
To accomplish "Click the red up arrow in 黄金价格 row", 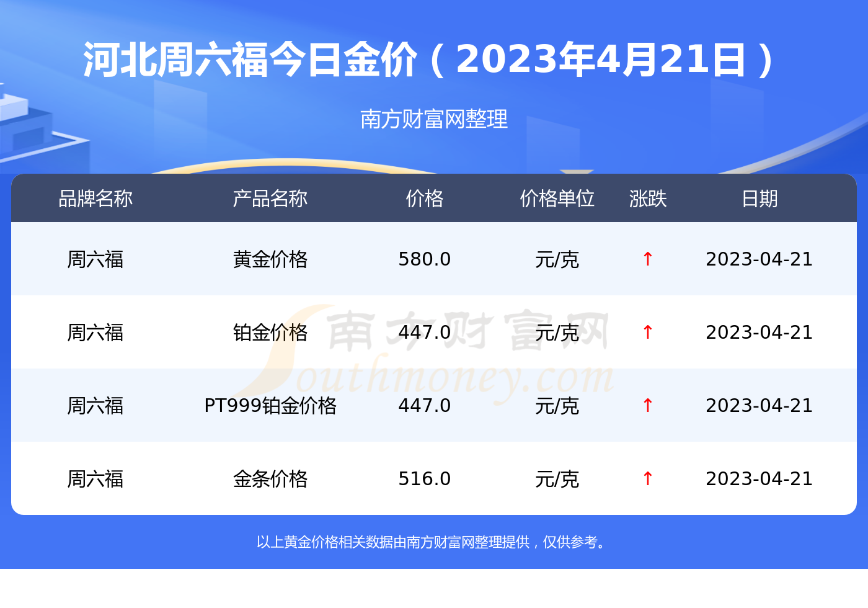I will click(648, 259).
